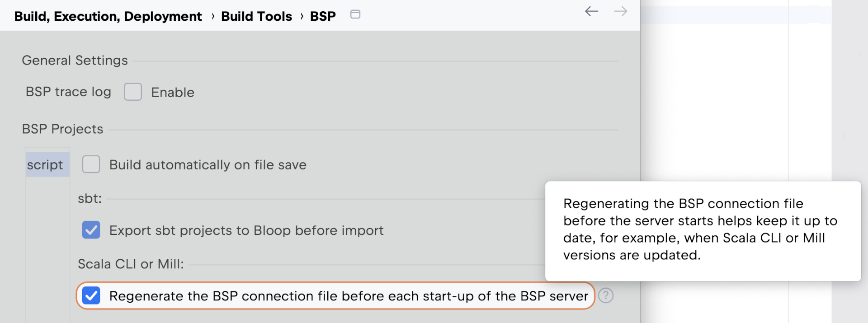Viewport: 868px width, 323px height.
Task: Enable the BSP trace log
Action: tap(133, 92)
